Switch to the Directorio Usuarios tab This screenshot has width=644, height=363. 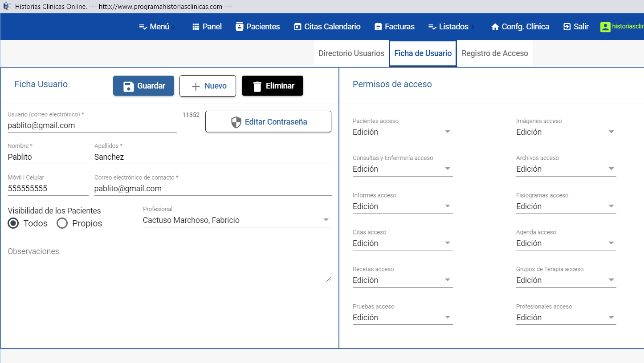(x=351, y=53)
